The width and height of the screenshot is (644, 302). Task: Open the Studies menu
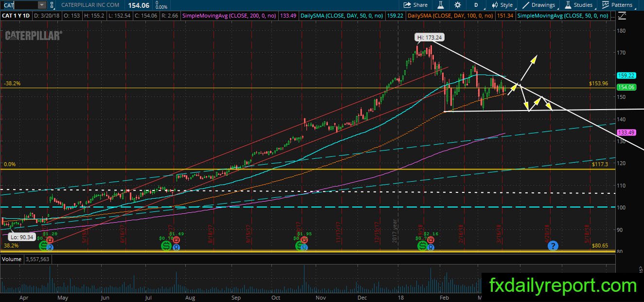point(579,5)
